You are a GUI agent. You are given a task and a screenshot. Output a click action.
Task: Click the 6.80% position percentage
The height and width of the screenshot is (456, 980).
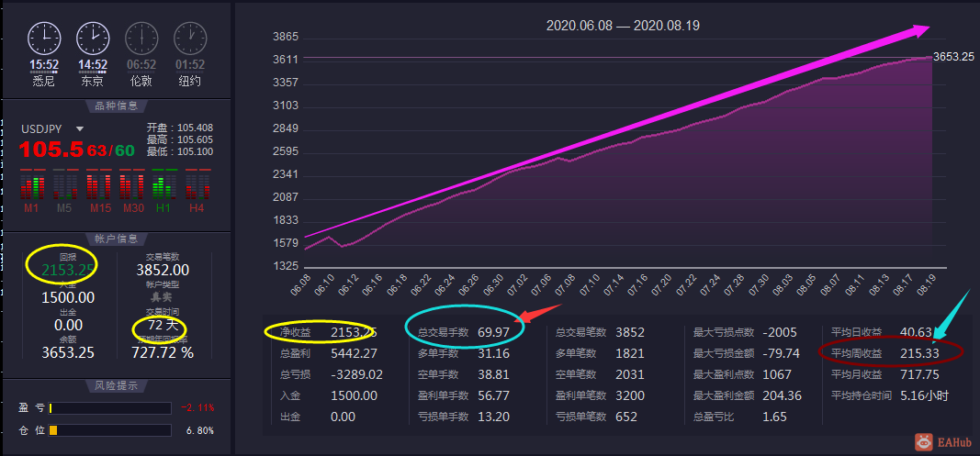[x=200, y=430]
